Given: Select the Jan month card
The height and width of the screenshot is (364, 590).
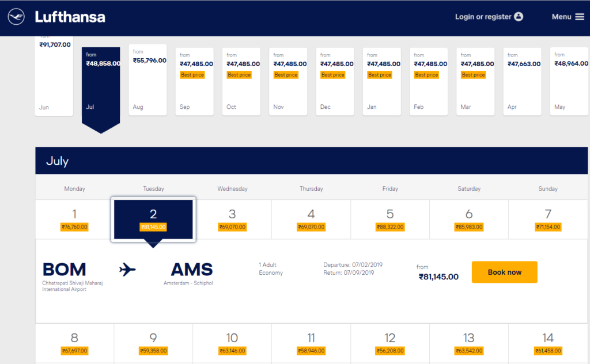Looking at the screenshot, I should (382, 82).
